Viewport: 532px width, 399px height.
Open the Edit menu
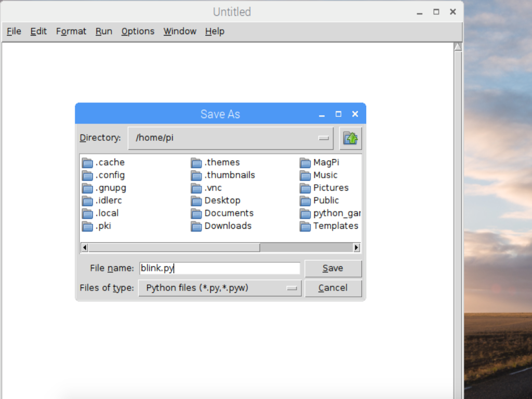[x=38, y=32]
